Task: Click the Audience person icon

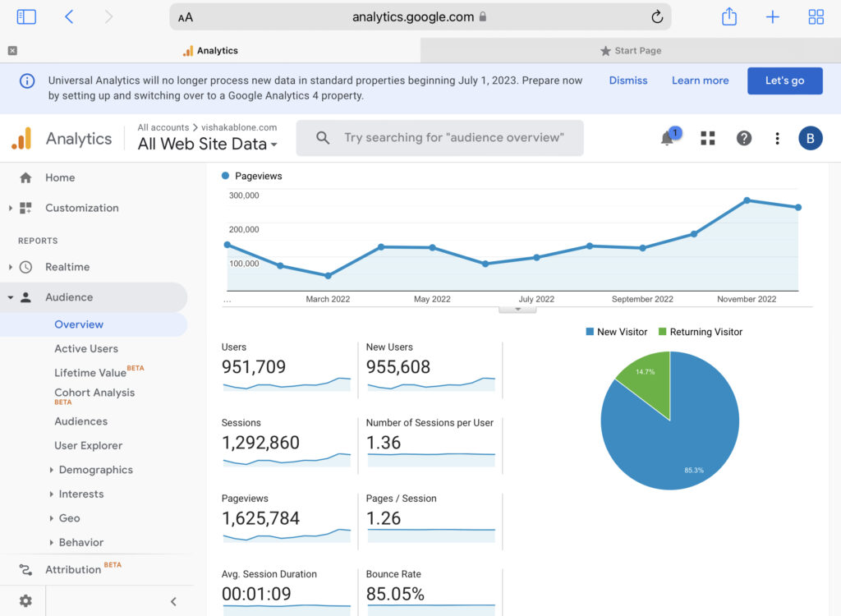Action: click(x=25, y=297)
